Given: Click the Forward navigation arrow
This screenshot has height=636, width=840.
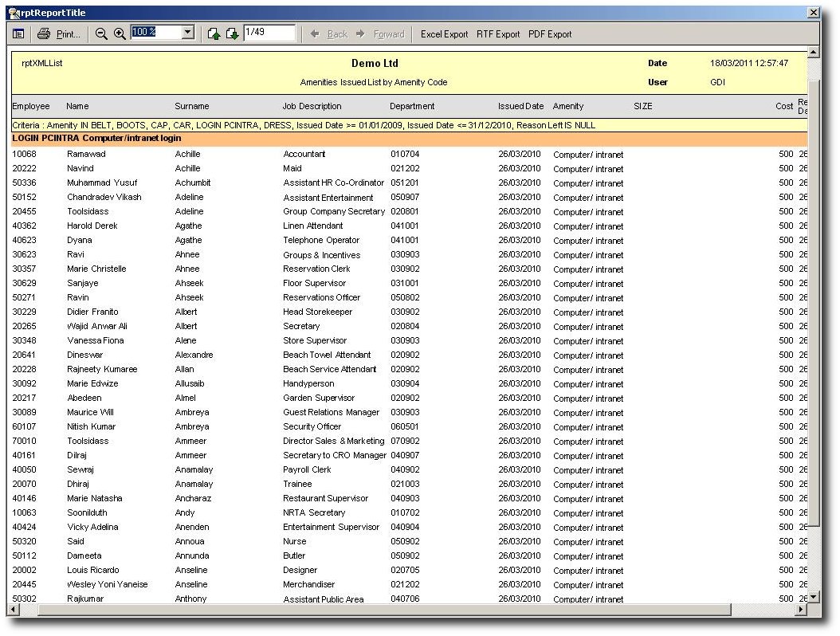Looking at the screenshot, I should [x=380, y=34].
